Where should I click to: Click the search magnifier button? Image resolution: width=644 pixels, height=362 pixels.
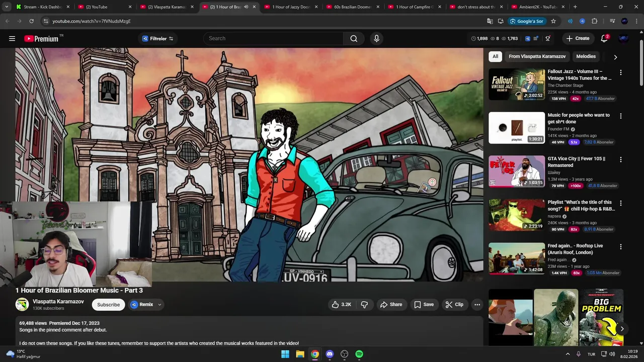[354, 38]
